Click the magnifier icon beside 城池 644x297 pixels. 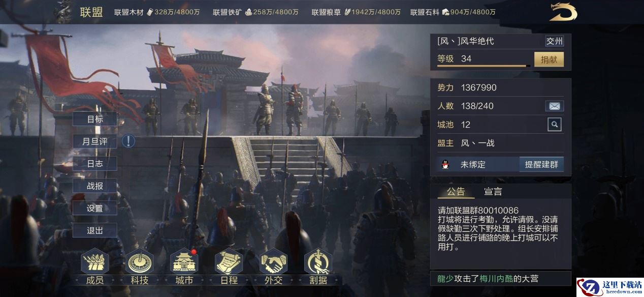[555, 124]
